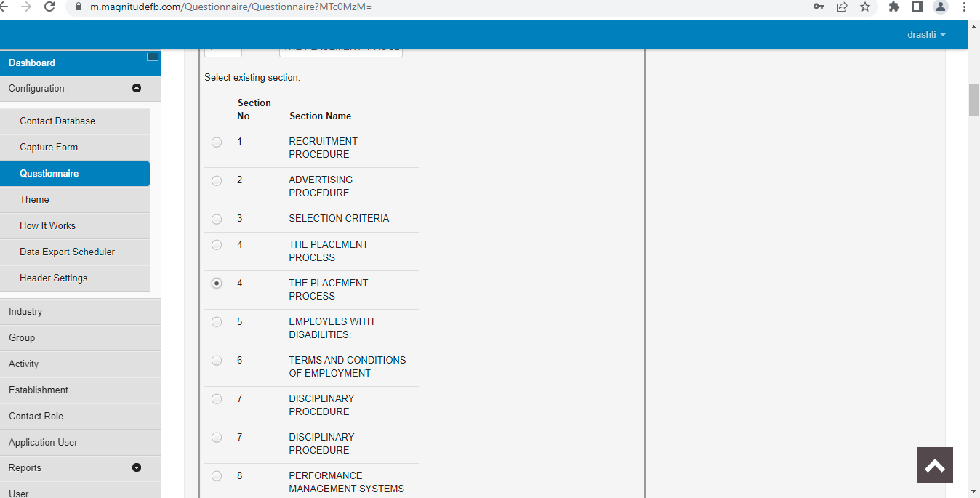The height and width of the screenshot is (498, 980).
Task: Open the browser side panel icon
Action: pos(917,7)
